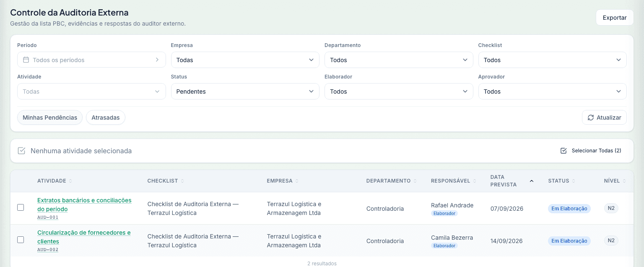This screenshot has width=644, height=267.
Task: Sort by the Empresa column sort icon
Action: 297,181
